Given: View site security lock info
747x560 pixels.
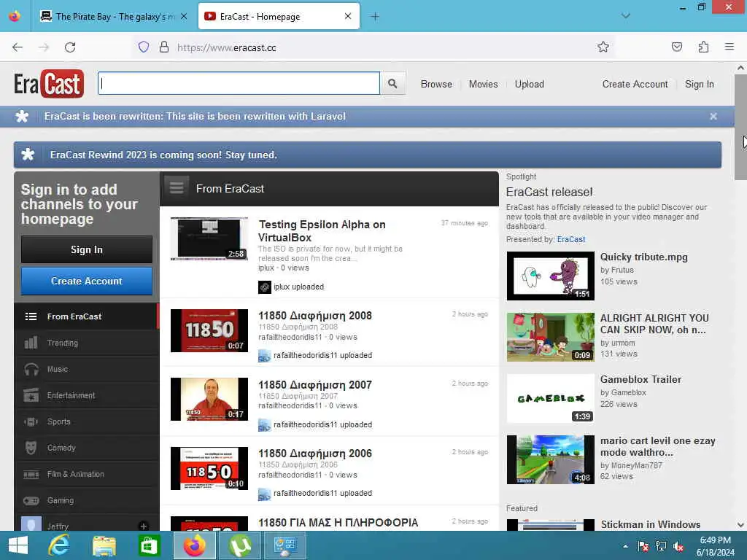Looking at the screenshot, I should (x=164, y=47).
